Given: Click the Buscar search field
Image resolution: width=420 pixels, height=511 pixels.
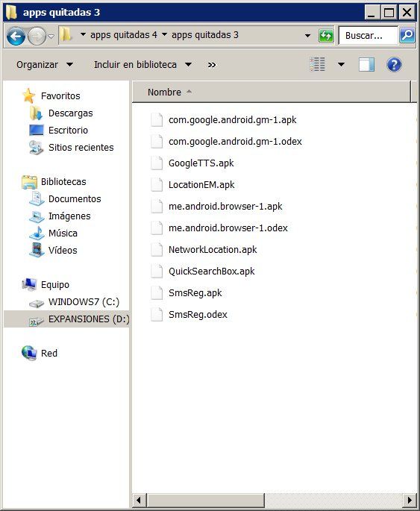Looking at the screenshot, I should (x=369, y=35).
